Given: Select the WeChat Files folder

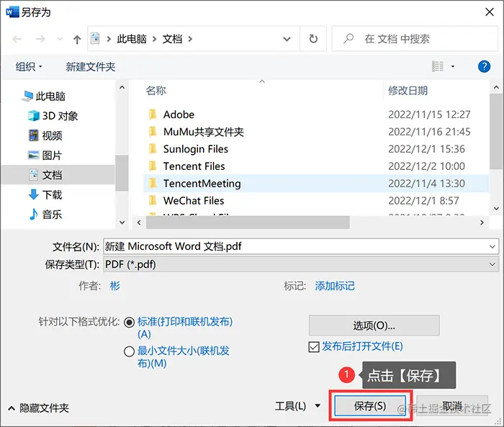Looking at the screenshot, I should pos(316,201).
